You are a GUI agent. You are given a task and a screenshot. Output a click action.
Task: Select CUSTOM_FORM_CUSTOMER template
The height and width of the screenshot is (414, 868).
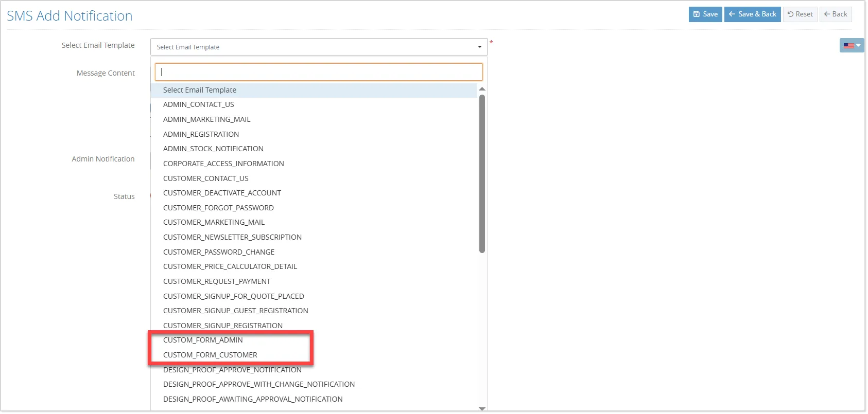point(314,355)
